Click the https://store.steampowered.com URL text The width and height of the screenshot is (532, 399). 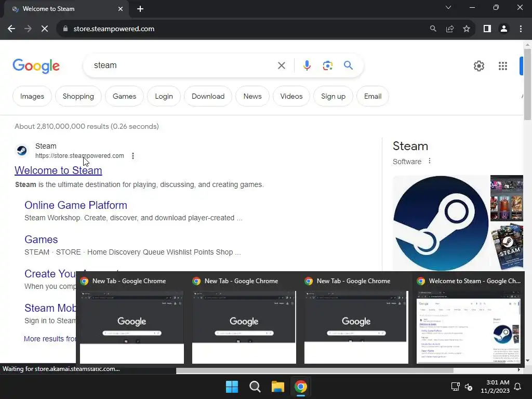(79, 156)
